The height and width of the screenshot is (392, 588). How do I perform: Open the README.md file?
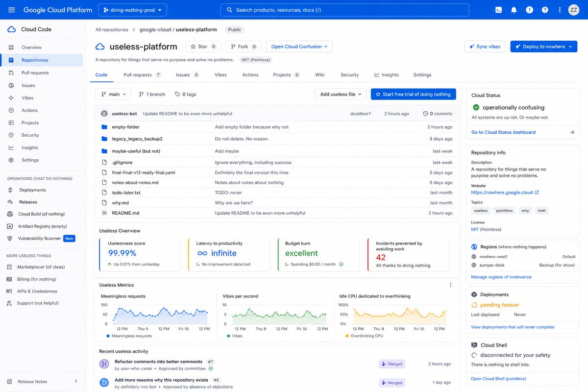[126, 213]
